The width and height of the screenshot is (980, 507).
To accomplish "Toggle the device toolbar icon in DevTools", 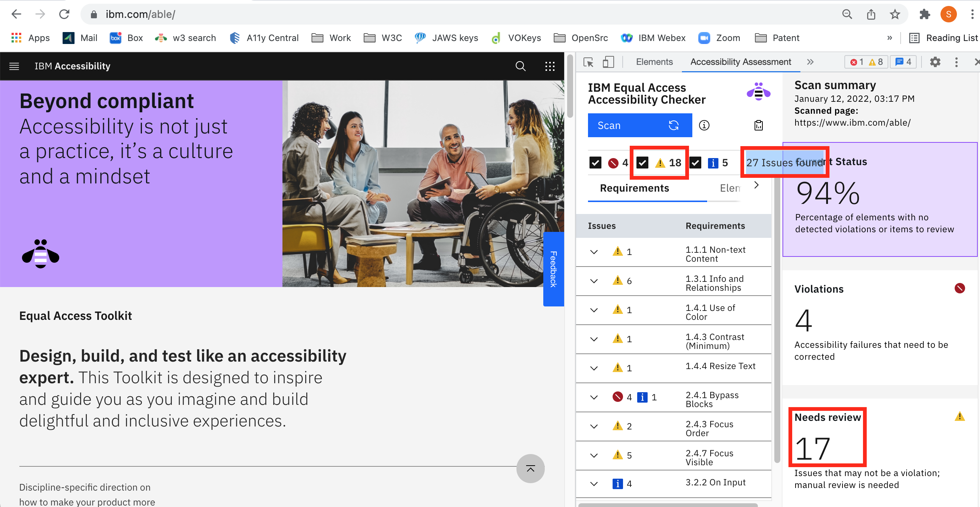I will 608,62.
